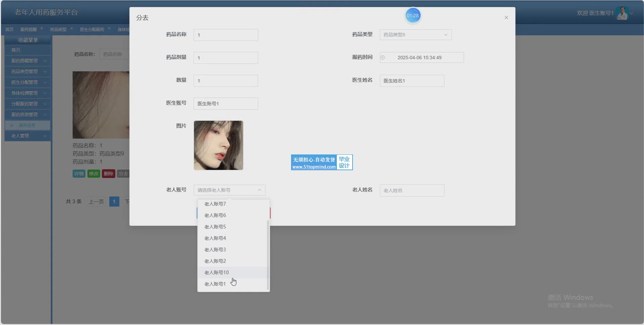The image size is (644, 325).
Task: Close the 医生分配服药 tab with its X
Action: point(109,29)
